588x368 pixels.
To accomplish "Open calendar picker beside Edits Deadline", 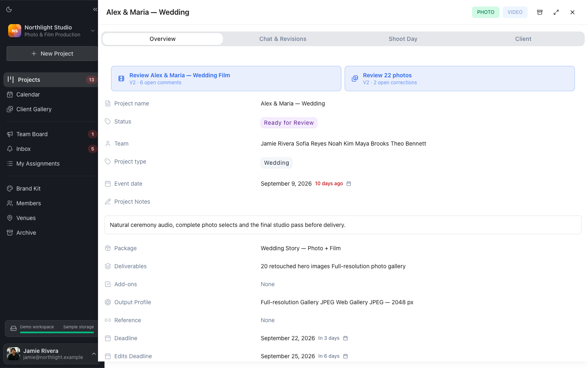I will tap(345, 356).
